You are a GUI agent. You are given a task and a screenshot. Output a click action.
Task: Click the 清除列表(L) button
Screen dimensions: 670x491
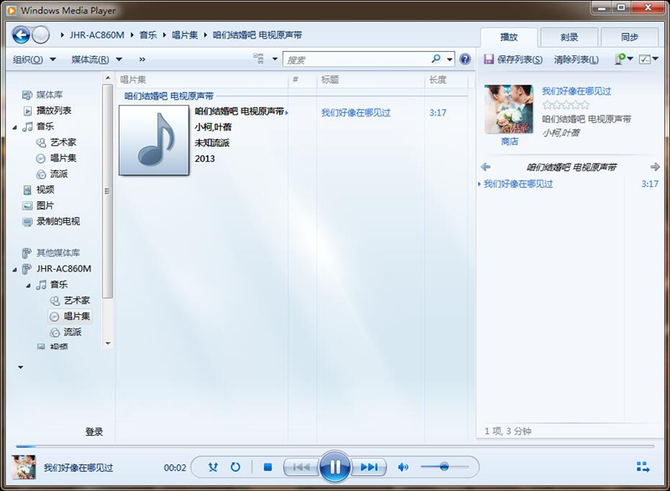point(576,59)
